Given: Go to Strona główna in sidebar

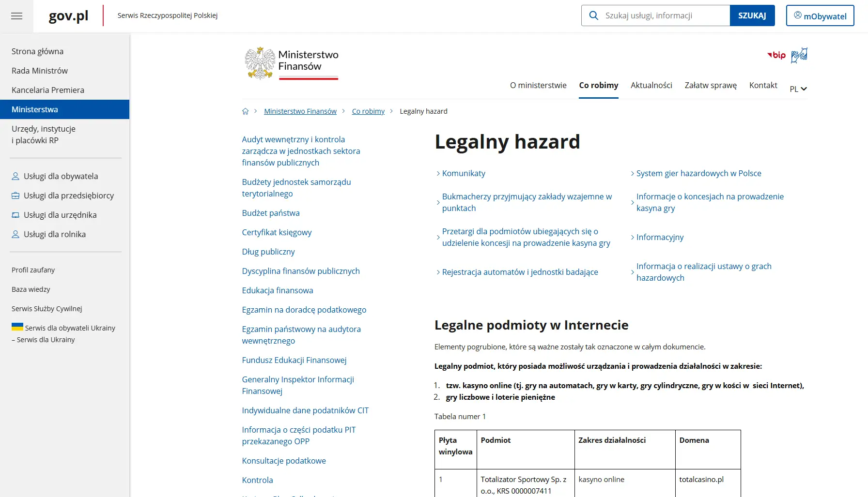Looking at the screenshot, I should click(38, 51).
